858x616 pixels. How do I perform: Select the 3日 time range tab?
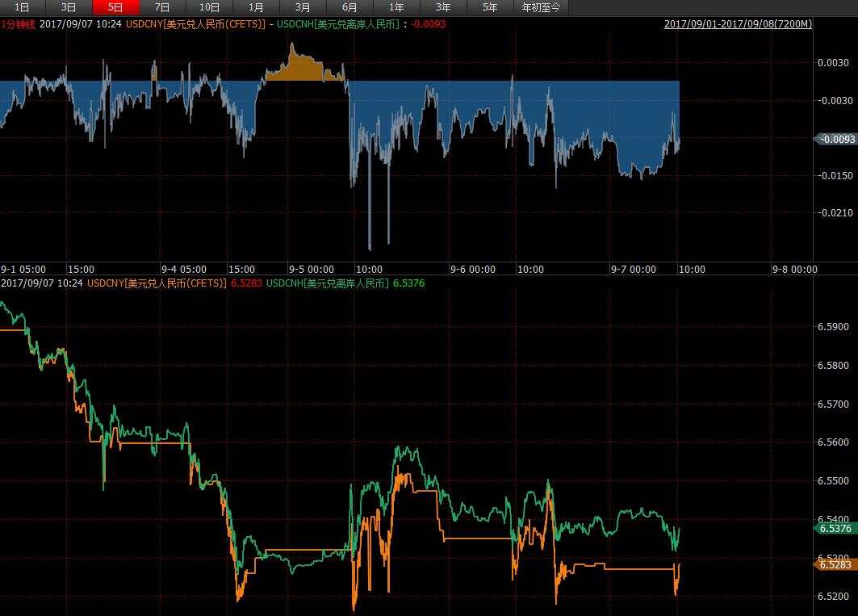point(69,7)
